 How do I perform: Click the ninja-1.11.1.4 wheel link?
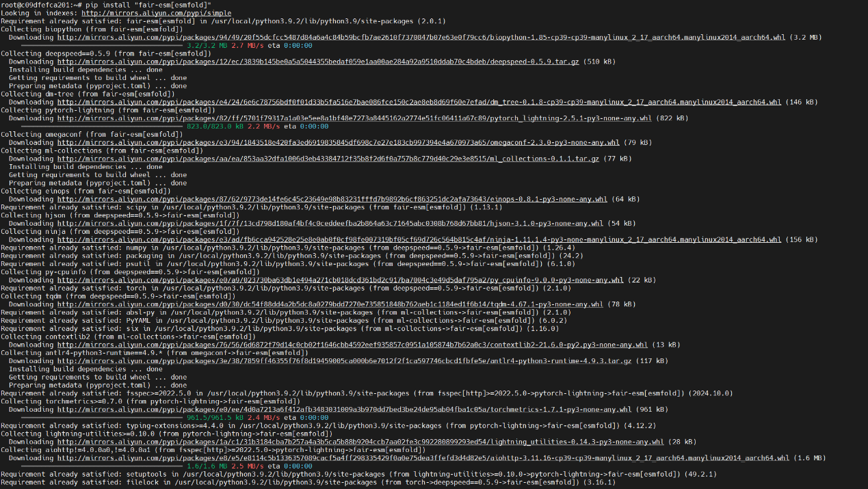[x=419, y=239]
